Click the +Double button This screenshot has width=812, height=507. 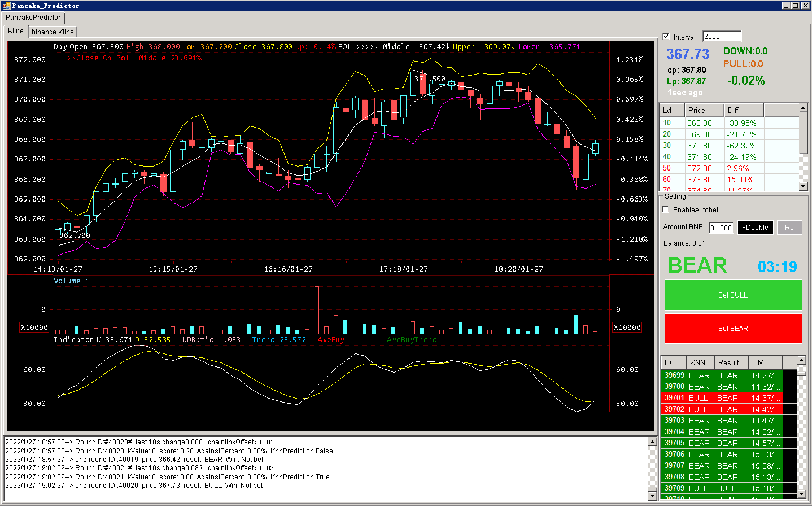[x=756, y=228]
